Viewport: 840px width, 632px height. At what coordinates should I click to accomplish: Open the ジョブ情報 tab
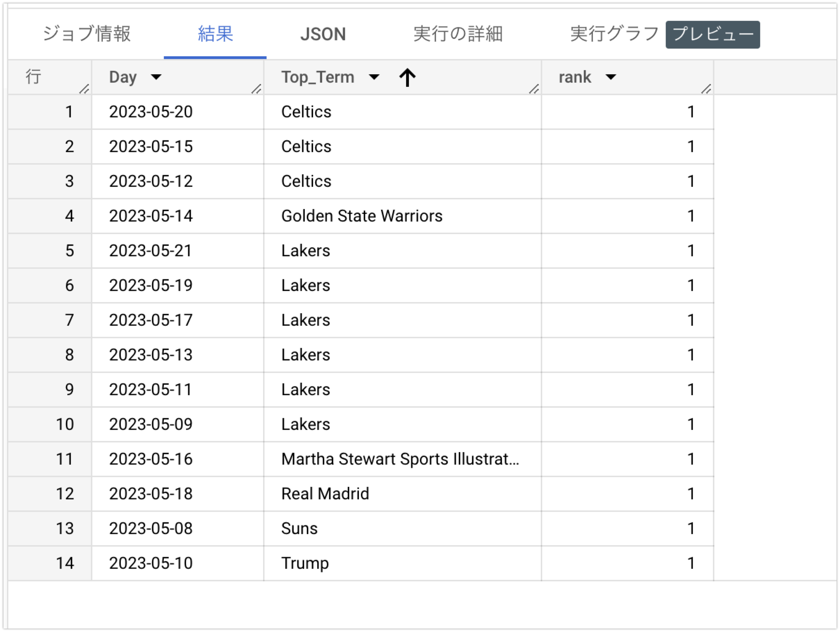click(x=86, y=34)
